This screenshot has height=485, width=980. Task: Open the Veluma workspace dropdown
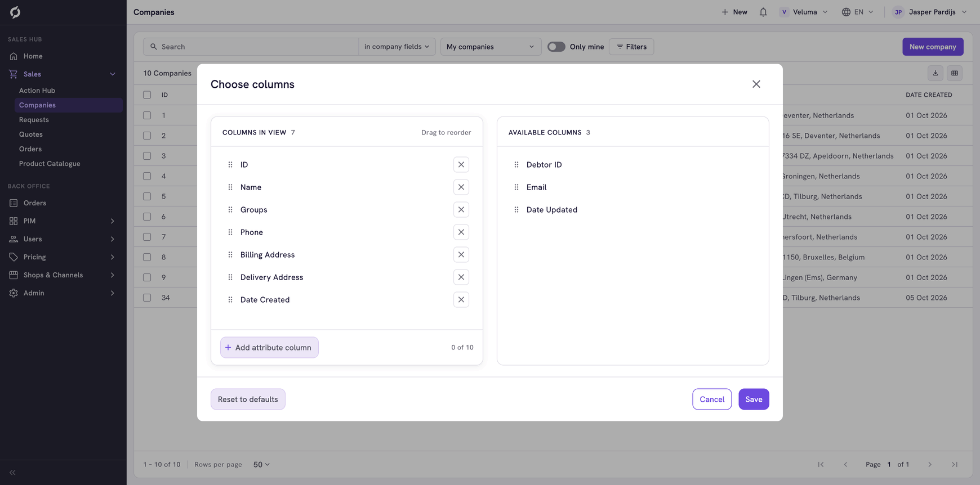tap(804, 12)
